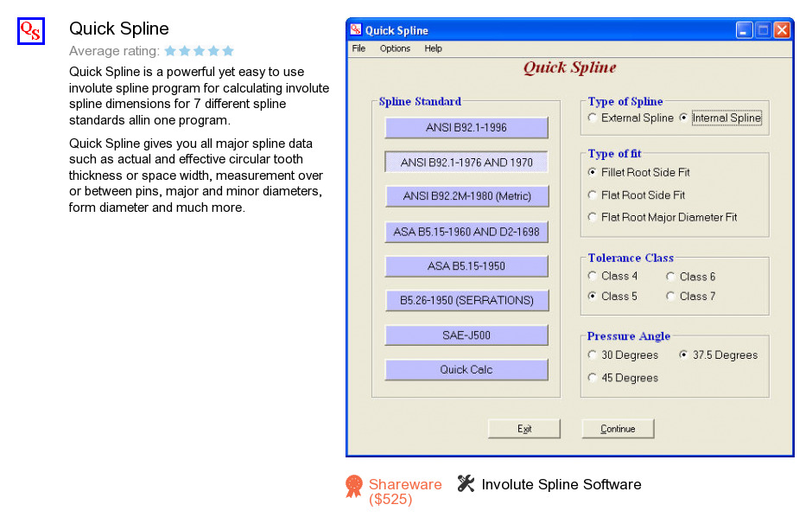Close the Quick Spline window
Viewport: 812px width, 530px height.
tap(782, 30)
